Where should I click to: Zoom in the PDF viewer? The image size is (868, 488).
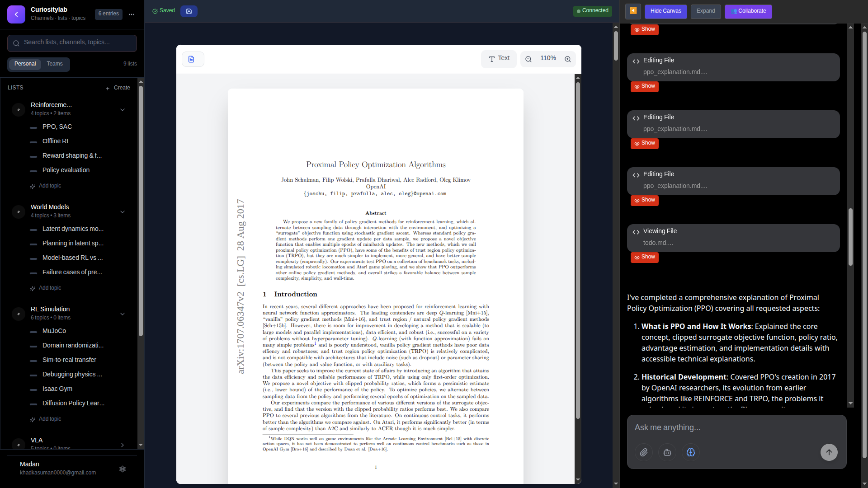pyautogui.click(x=568, y=59)
